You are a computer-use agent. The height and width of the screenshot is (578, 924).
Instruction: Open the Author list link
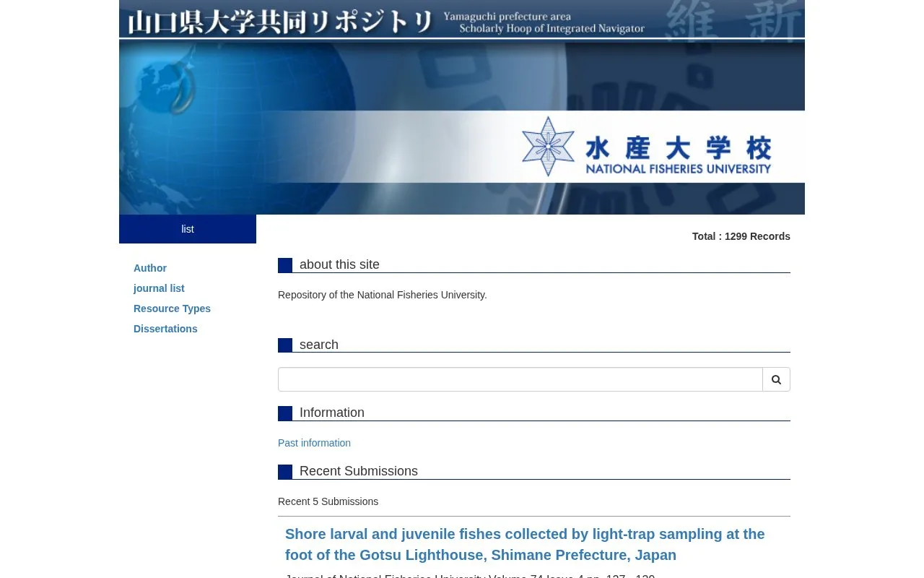coord(150,268)
